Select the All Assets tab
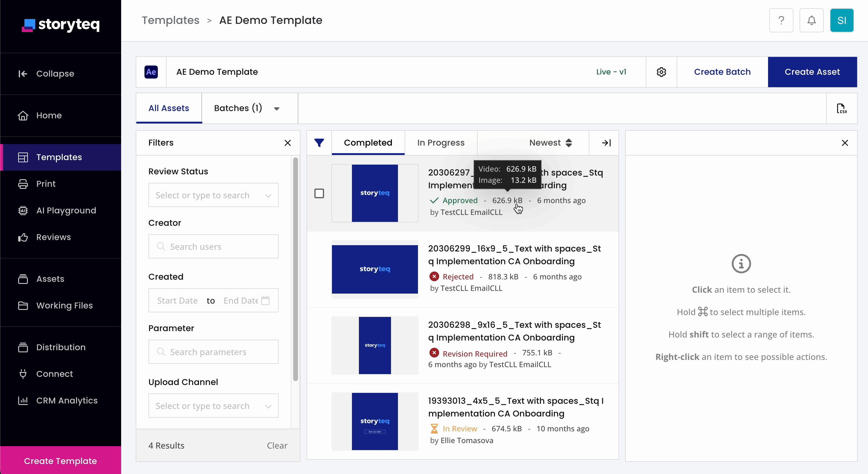Image resolution: width=868 pixels, height=474 pixels. (x=168, y=108)
